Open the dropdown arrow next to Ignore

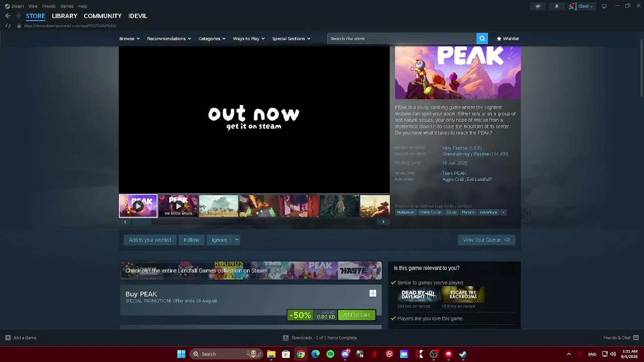(236, 240)
